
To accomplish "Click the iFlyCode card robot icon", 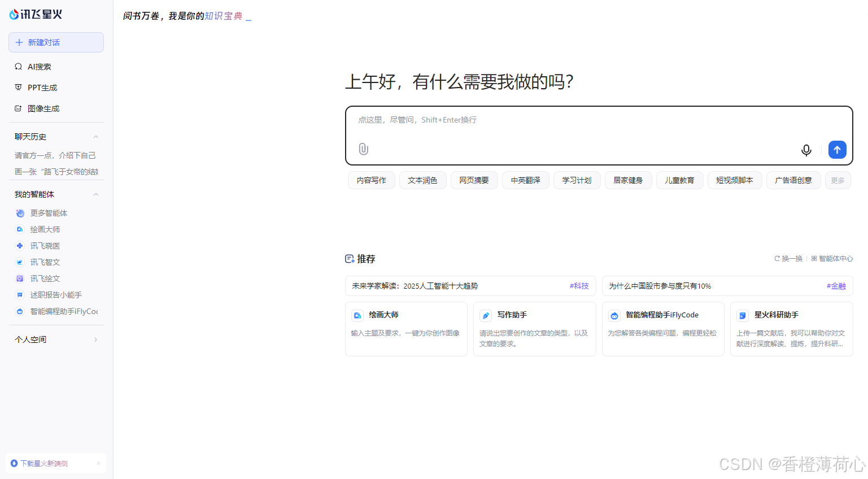I will 614,316.
